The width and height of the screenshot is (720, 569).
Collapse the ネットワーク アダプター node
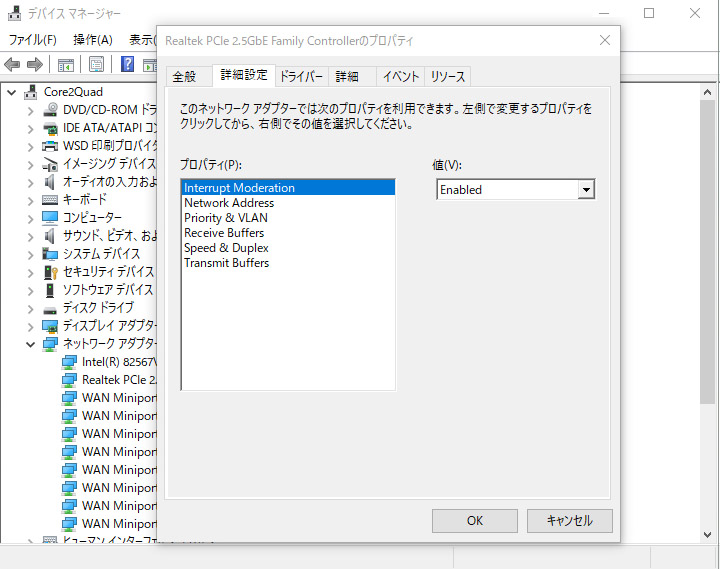tap(31, 344)
